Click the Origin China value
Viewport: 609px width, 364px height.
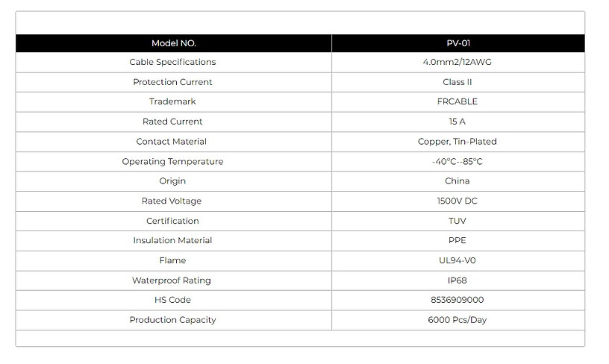coord(457,181)
